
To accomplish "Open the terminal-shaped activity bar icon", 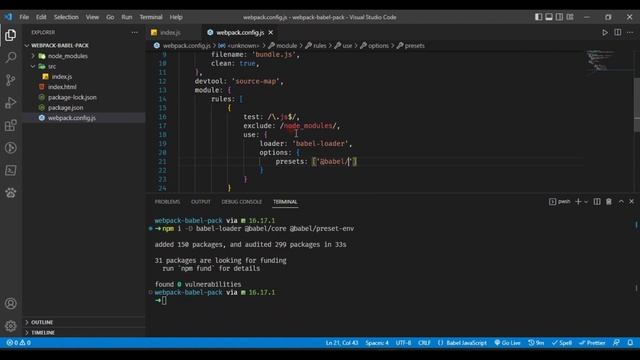I will tap(11, 170).
